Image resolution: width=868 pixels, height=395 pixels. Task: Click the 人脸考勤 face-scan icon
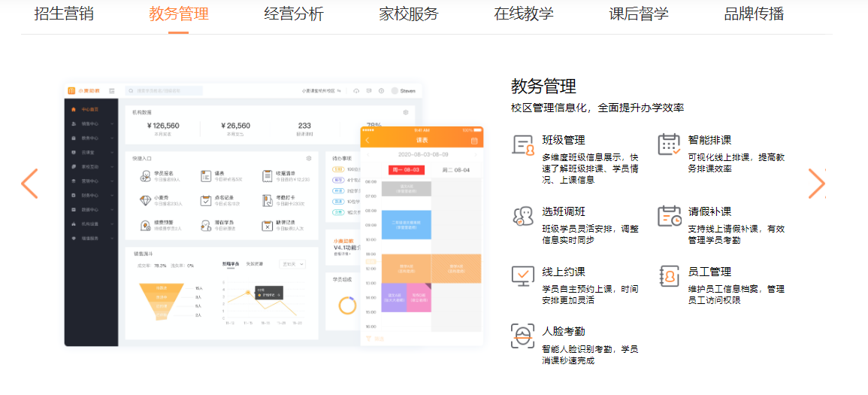click(523, 336)
